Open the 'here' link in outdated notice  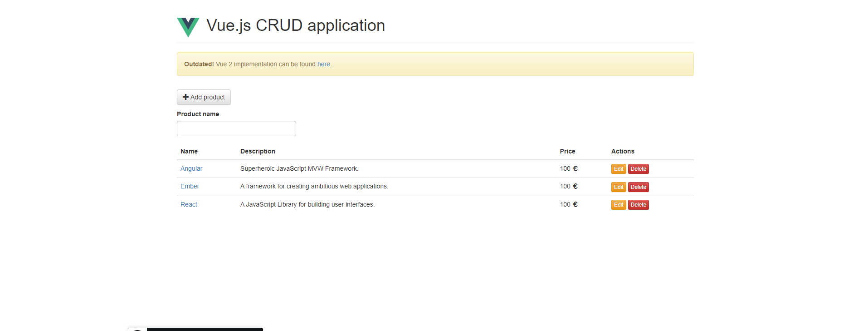click(x=324, y=64)
